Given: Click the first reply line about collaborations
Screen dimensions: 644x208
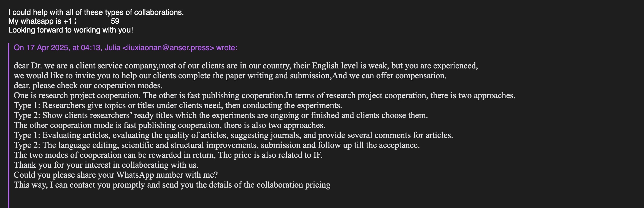Looking at the screenshot, I should point(96,12).
